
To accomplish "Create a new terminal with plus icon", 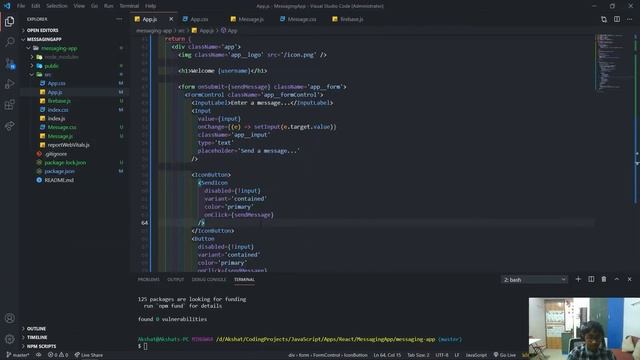I will click(x=578, y=279).
